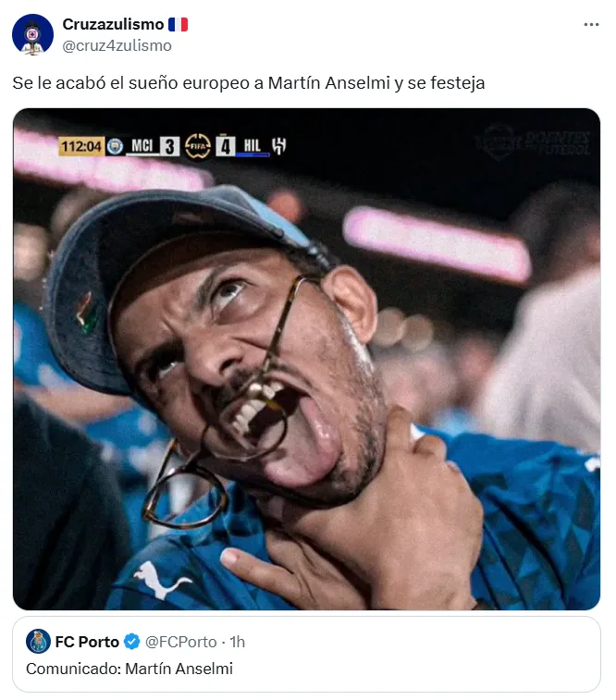Click the 112:04 match timer
Viewport: 616px width, 700px height.
[x=80, y=146]
